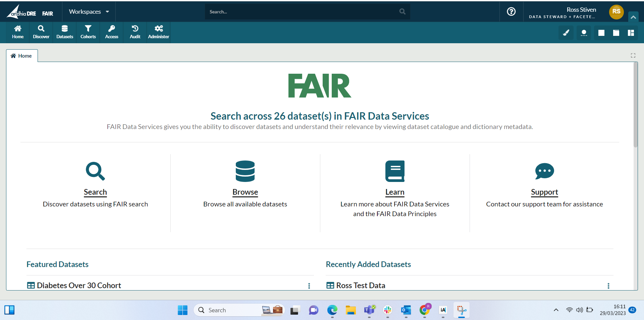This screenshot has width=644, height=320.
Task: Open the paintbrush theme tool
Action: pos(566,33)
